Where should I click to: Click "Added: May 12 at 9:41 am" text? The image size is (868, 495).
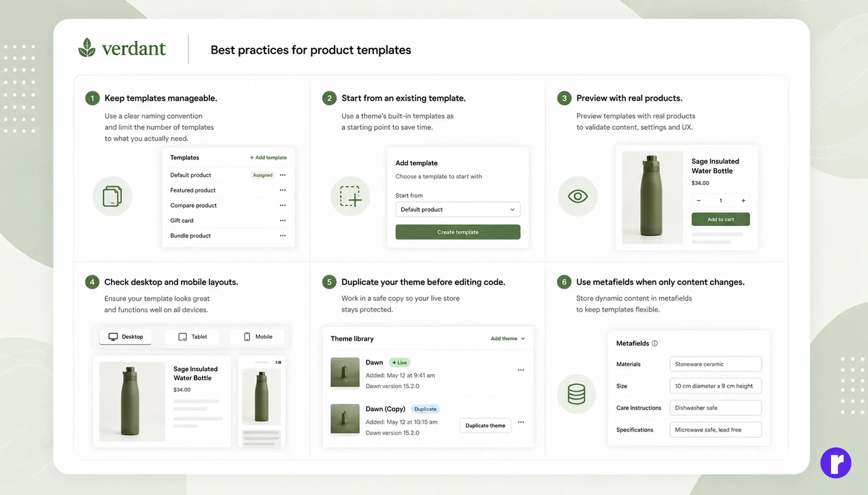(x=400, y=375)
